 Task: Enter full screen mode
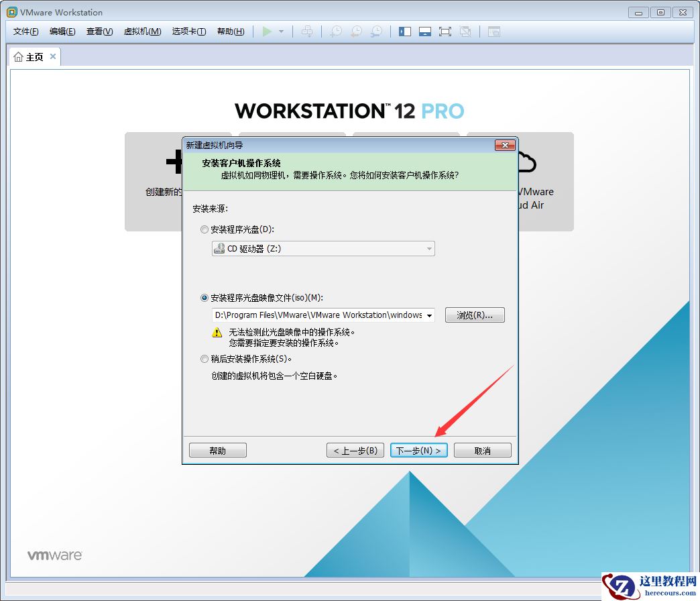[x=445, y=31]
